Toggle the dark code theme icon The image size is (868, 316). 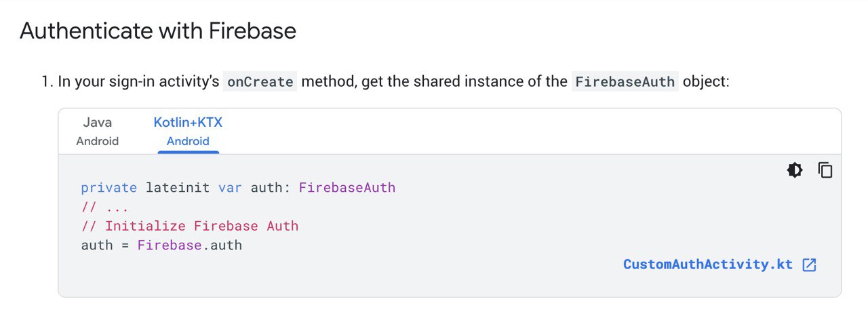point(795,170)
